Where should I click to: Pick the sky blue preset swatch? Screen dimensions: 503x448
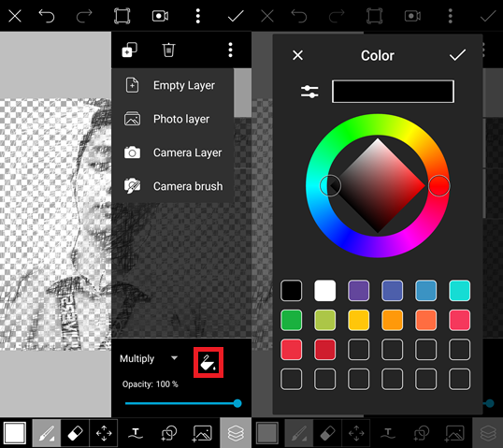[426, 291]
